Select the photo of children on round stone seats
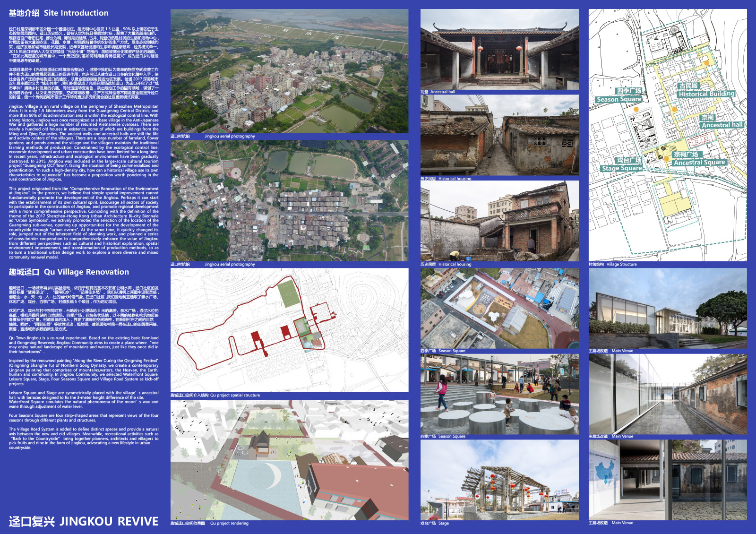The height and width of the screenshot is (534, 756). [499, 394]
